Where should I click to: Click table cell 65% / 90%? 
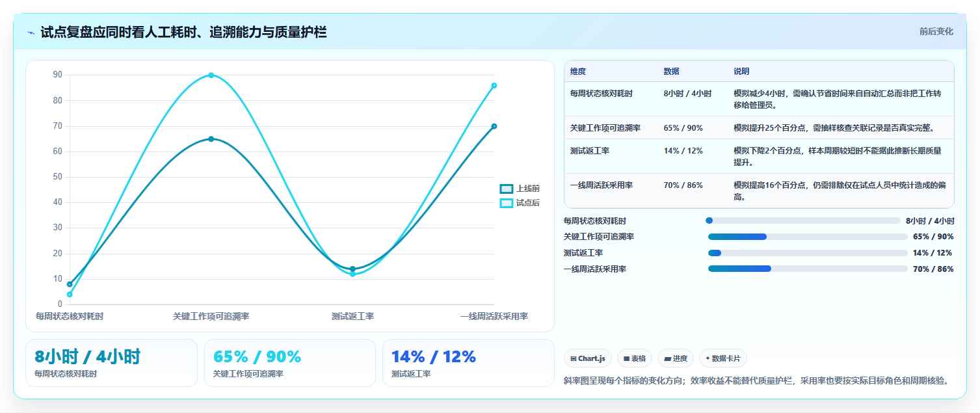[683, 128]
